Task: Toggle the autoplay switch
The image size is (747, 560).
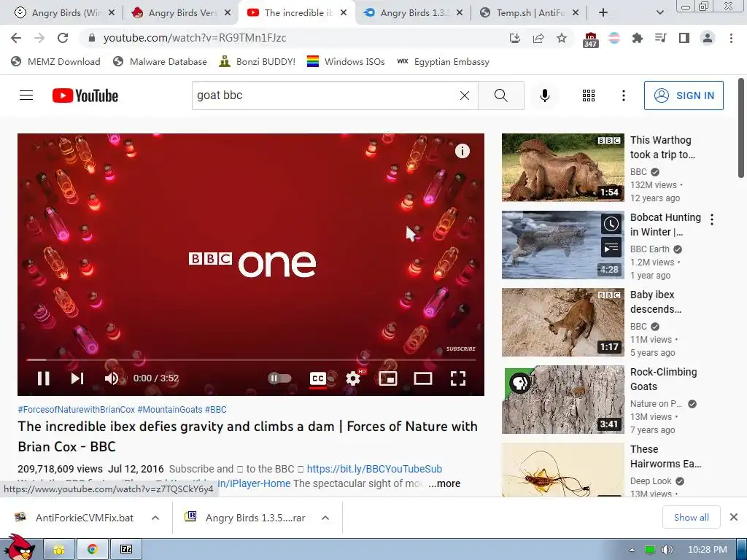Action: 279,378
